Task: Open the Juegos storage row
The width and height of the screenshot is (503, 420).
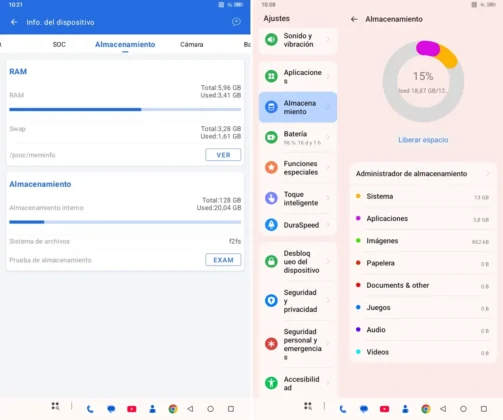Action: pyautogui.click(x=423, y=308)
